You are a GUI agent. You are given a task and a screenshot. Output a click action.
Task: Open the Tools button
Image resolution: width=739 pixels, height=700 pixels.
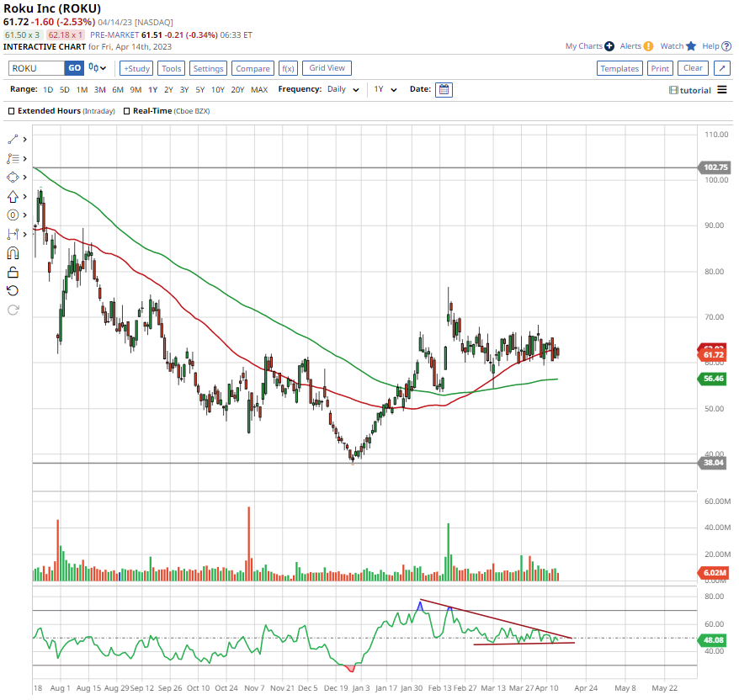tap(171, 68)
